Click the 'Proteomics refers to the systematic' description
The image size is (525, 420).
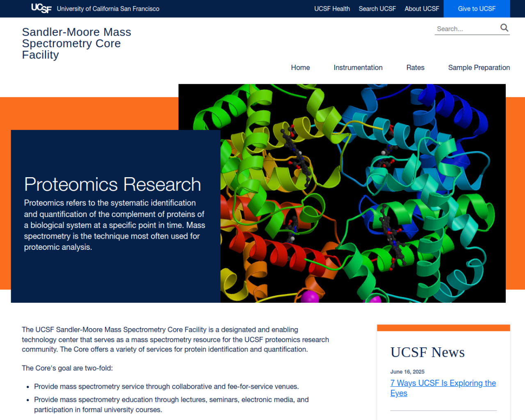click(114, 225)
